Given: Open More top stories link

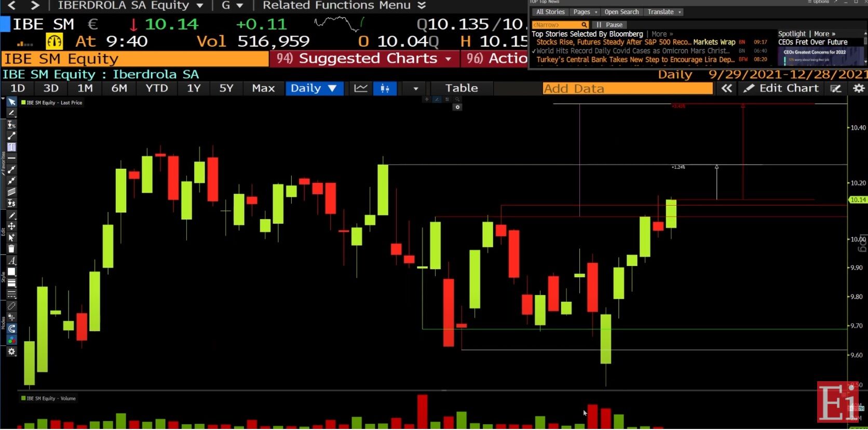Looking at the screenshot, I should point(662,34).
